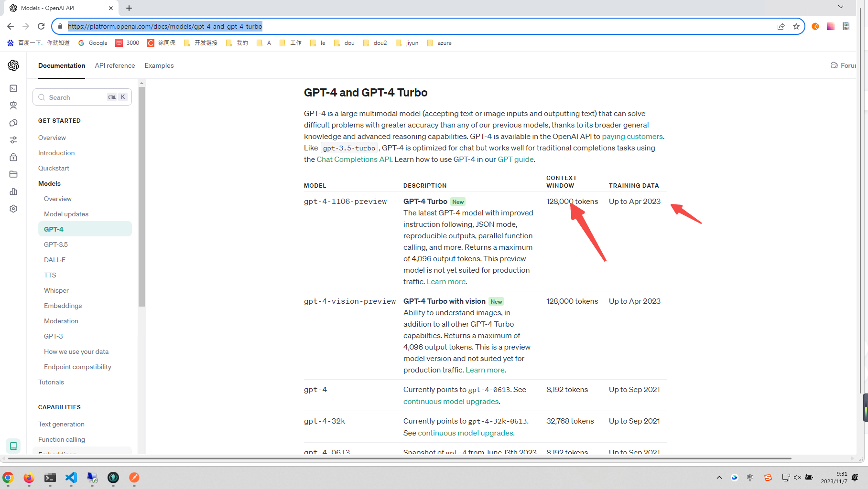This screenshot has width=868, height=489.
Task: Open the Introduction sidebar item
Action: (x=56, y=153)
